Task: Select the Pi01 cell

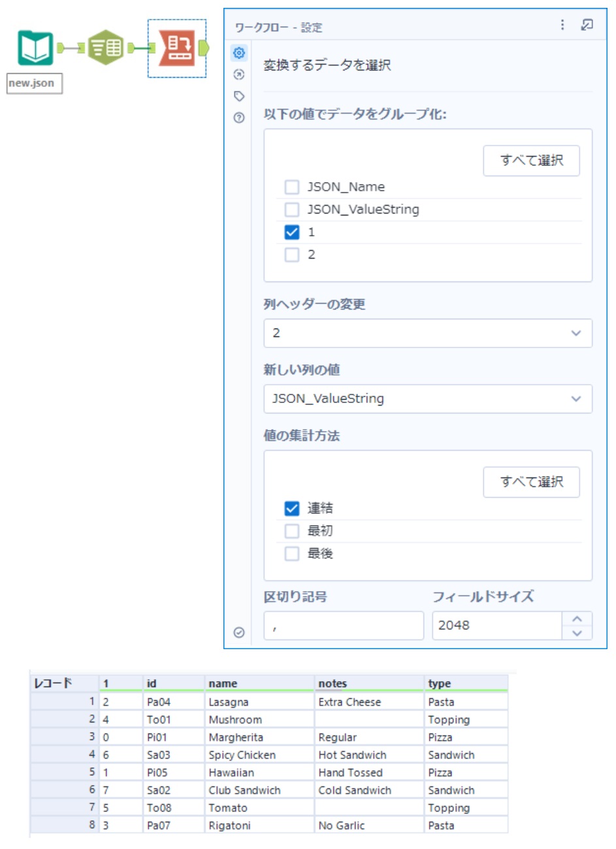Action: [174, 737]
